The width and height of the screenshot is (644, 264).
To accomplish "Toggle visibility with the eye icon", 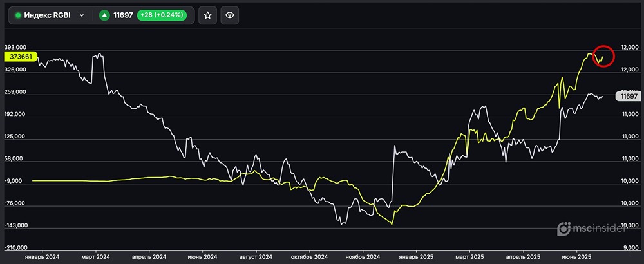I will [230, 15].
